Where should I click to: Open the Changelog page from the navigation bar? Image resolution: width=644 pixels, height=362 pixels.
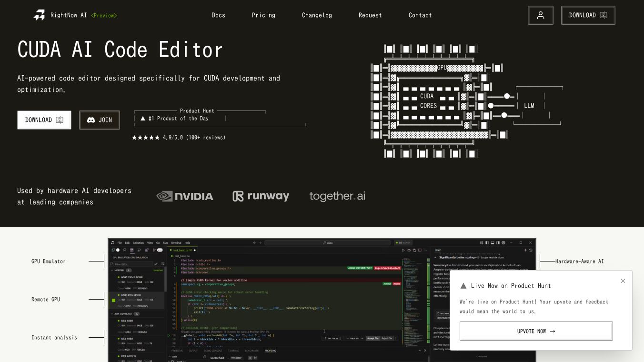pos(317,15)
